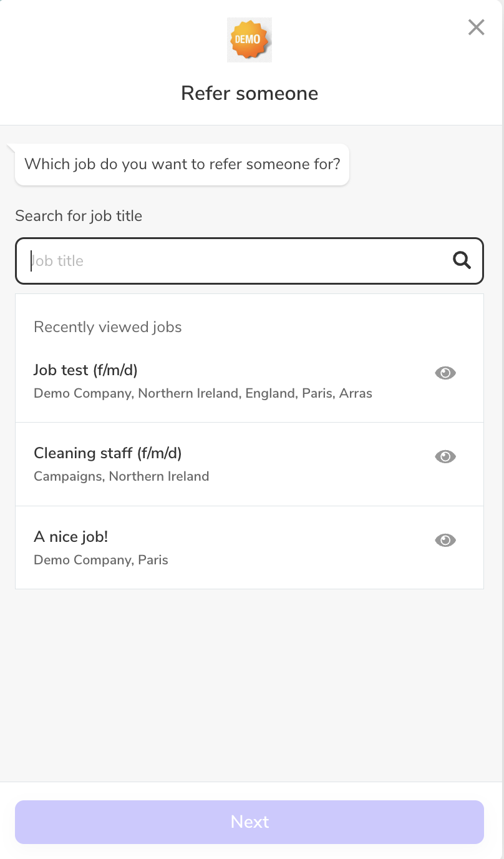
Task: Choose the Cleaning staff (f/m/d) title
Action: [x=107, y=453]
